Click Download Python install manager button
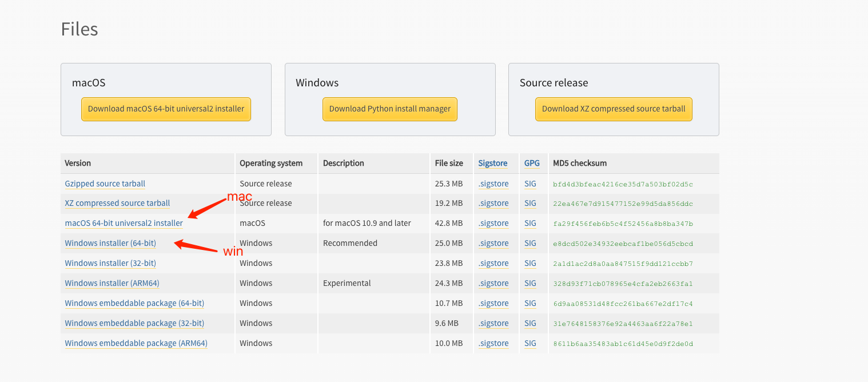 click(390, 109)
